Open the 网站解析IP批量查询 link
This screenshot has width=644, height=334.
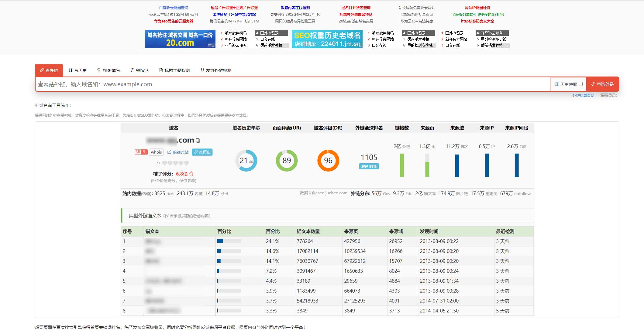pyautogui.click(x=417, y=15)
